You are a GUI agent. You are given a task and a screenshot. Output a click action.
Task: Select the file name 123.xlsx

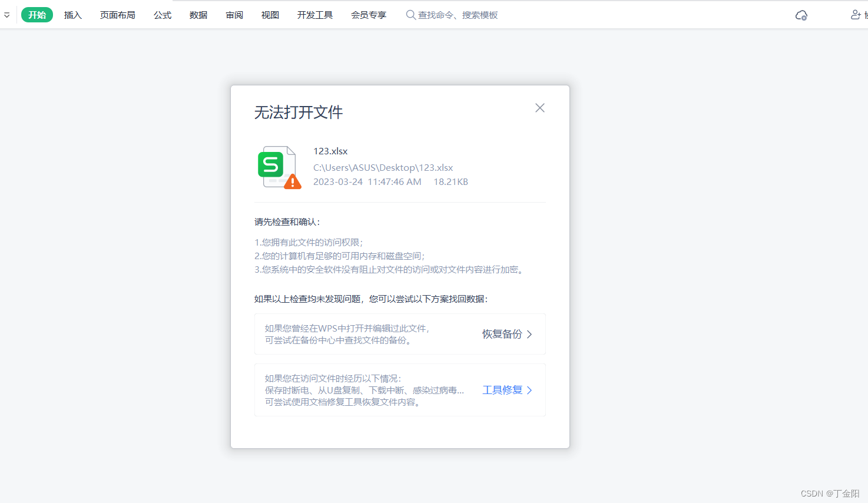(x=330, y=151)
